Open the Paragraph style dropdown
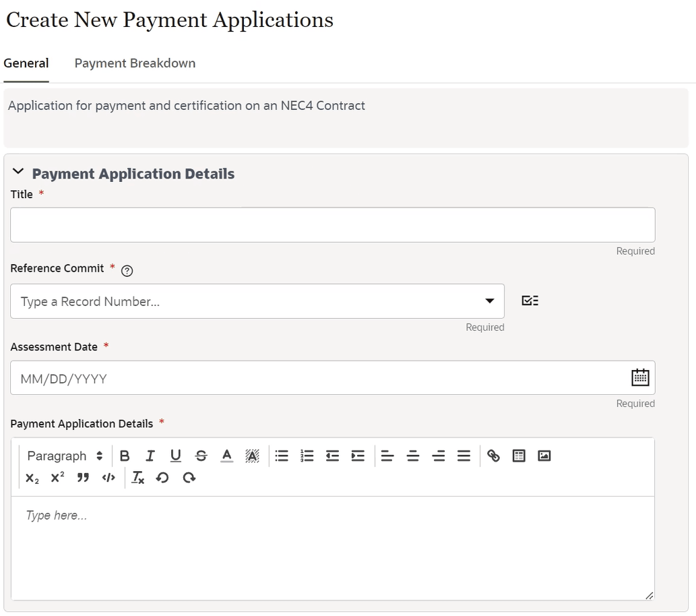The image size is (696, 616). pyautogui.click(x=64, y=456)
